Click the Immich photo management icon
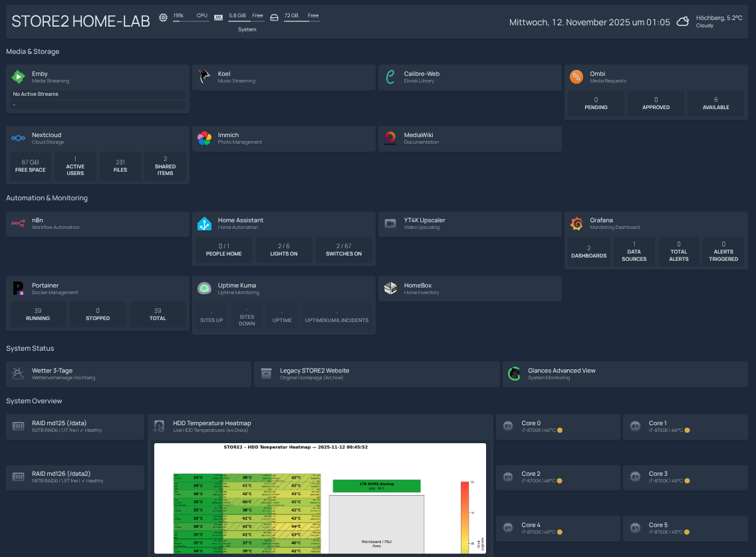This screenshot has height=557, width=756. click(x=203, y=138)
